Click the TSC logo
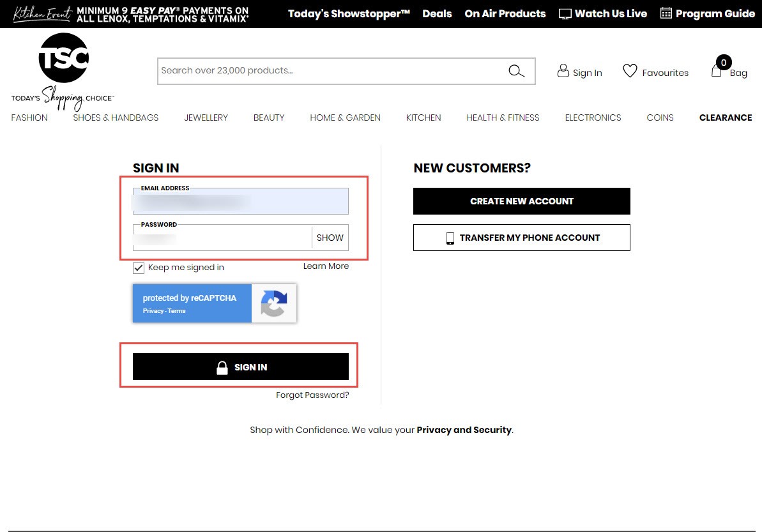Screen dimensions: 762x532 (63, 72)
